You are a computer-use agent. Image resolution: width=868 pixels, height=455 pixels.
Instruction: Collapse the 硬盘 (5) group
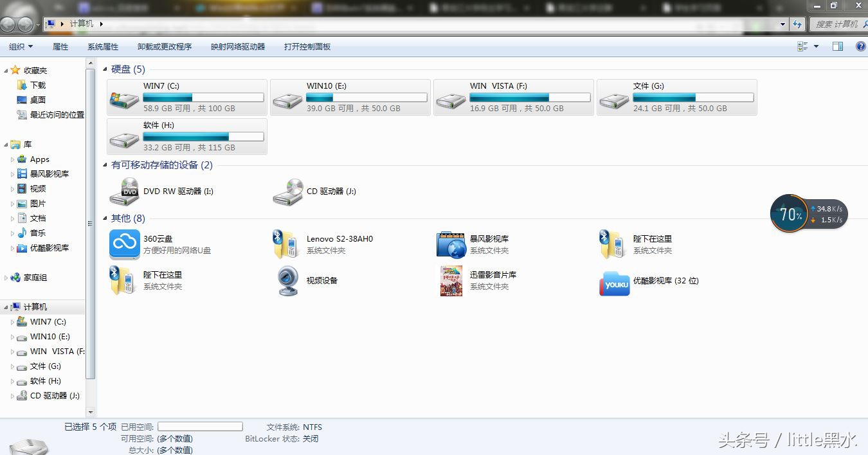point(105,69)
